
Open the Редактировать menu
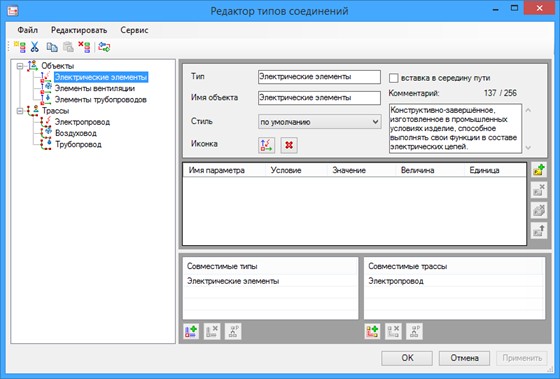pos(79,30)
